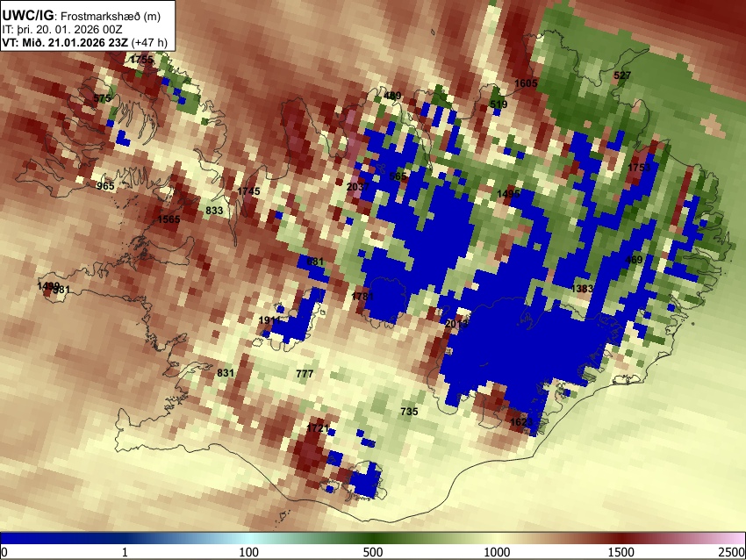Select the 527 value label

click(x=622, y=75)
